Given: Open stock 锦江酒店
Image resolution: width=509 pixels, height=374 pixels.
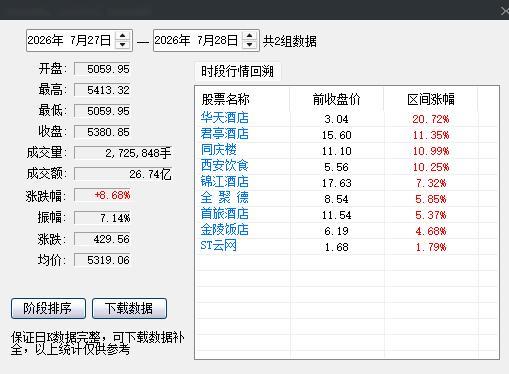Looking at the screenshot, I should [x=225, y=182].
